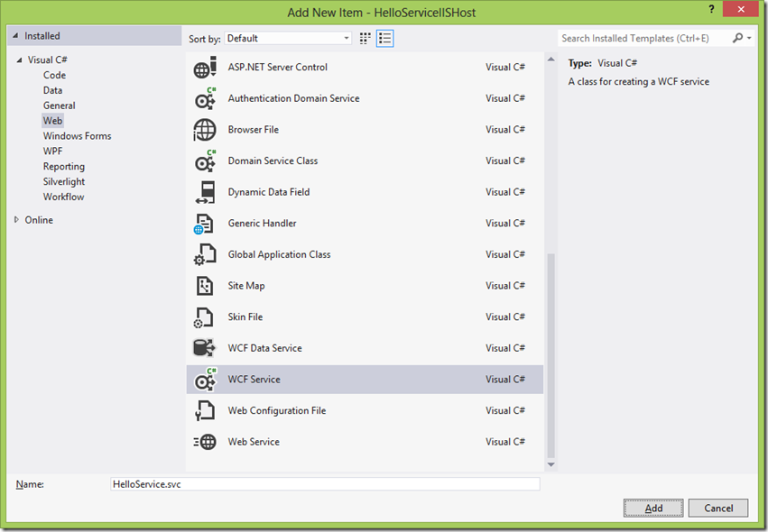The width and height of the screenshot is (768, 532).
Task: Click the Generic Handler document icon
Action: (205, 224)
